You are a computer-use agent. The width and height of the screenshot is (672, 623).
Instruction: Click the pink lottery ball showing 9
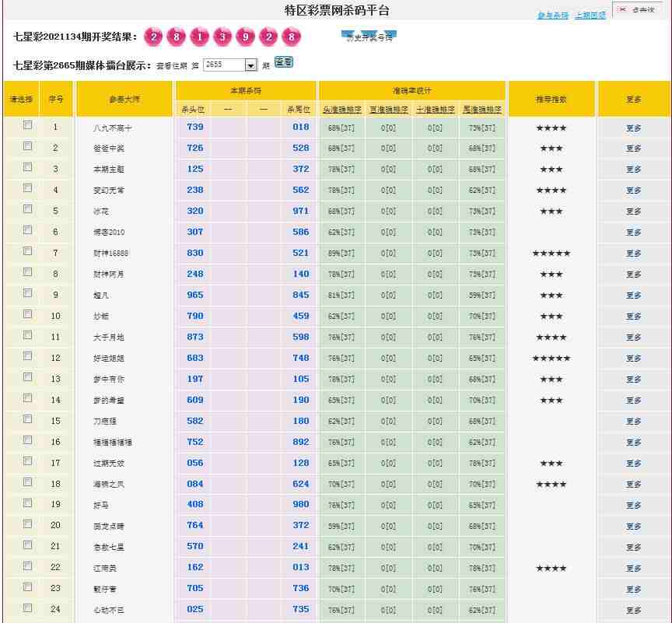point(246,37)
